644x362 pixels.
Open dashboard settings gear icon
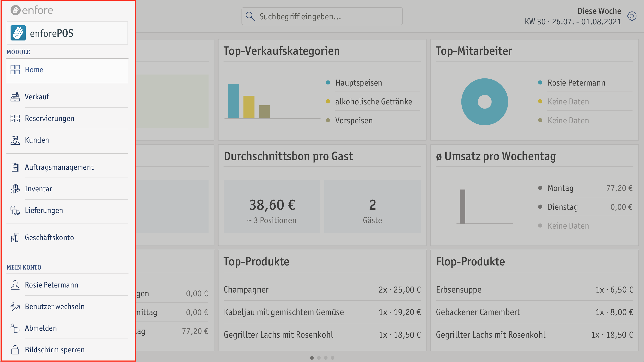click(x=632, y=16)
